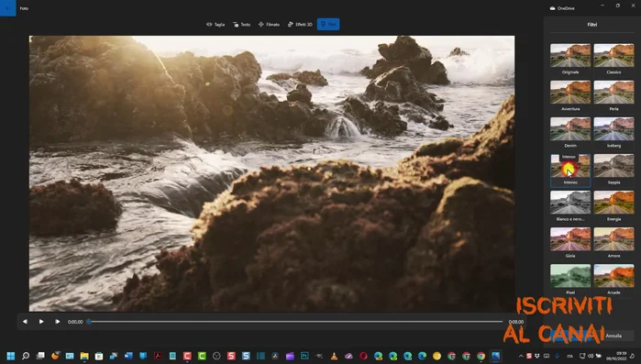Viewport: 641px width, 364px height.
Task: Click the OneDrive cloud button
Action: tap(562, 8)
